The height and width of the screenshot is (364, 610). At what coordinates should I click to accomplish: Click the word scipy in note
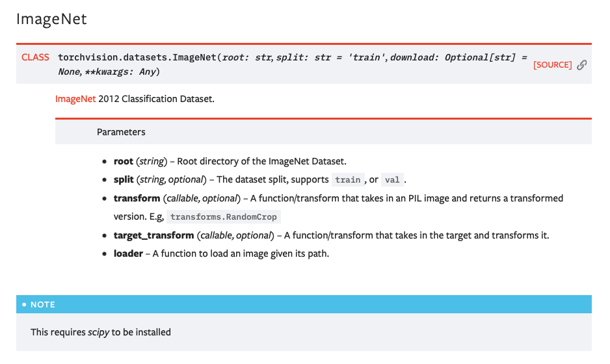tap(98, 332)
